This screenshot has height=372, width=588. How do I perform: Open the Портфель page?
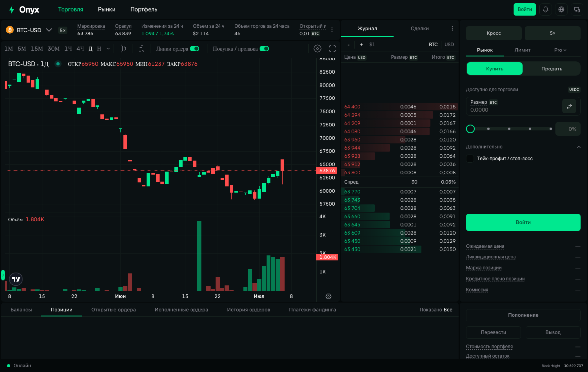point(144,10)
